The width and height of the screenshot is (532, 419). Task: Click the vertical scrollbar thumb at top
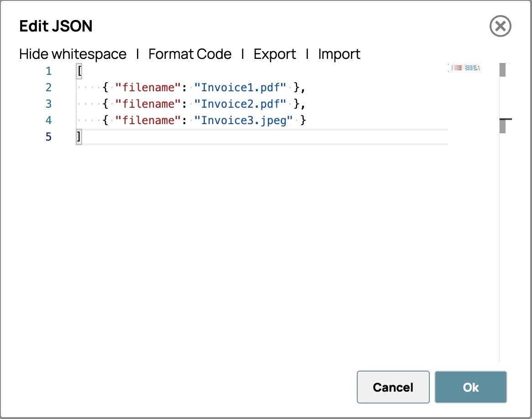(x=503, y=70)
